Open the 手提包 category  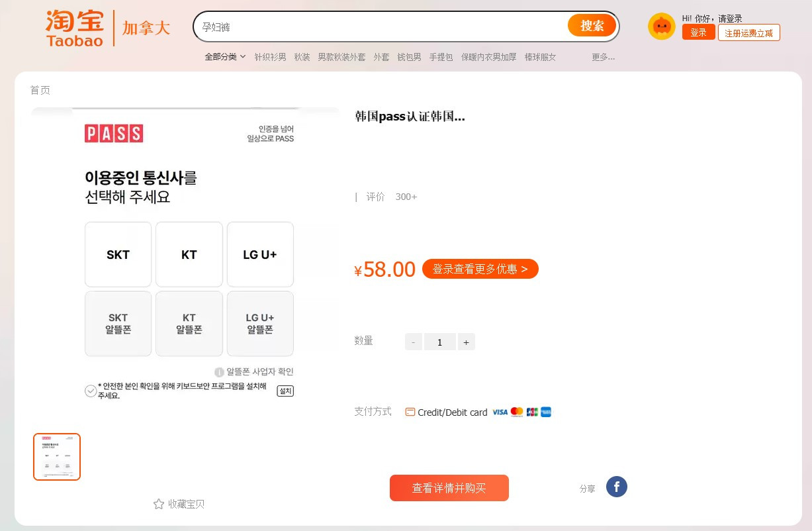click(x=441, y=57)
